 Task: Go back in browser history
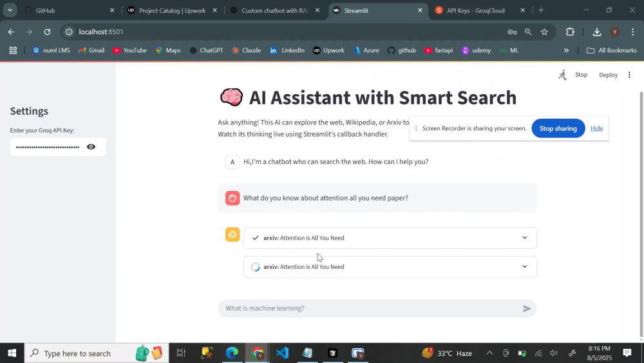click(x=11, y=32)
